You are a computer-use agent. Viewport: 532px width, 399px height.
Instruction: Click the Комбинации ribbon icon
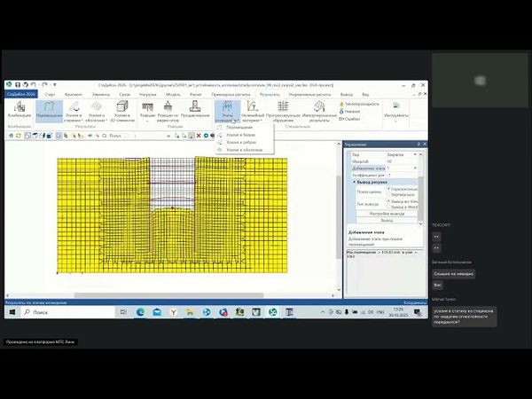(x=19, y=109)
